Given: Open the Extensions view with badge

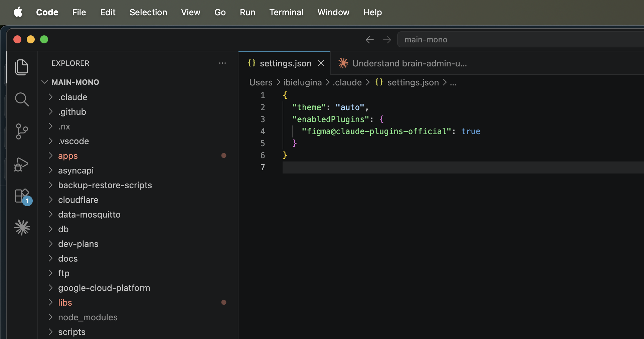Looking at the screenshot, I should click(23, 197).
